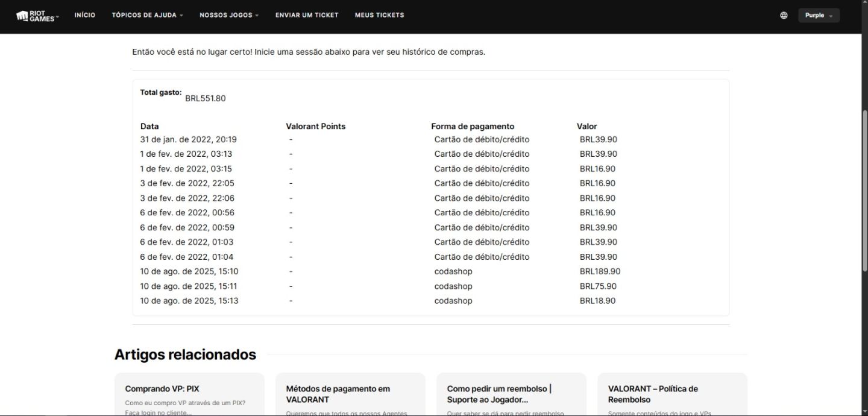Click the payment method in the 20:19 row
The width and height of the screenshot is (868, 416).
coord(482,139)
